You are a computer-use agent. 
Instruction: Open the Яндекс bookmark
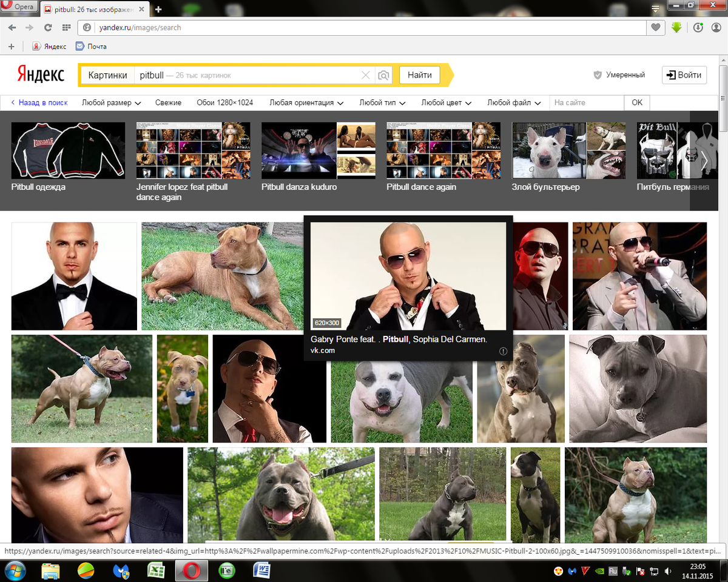49,46
